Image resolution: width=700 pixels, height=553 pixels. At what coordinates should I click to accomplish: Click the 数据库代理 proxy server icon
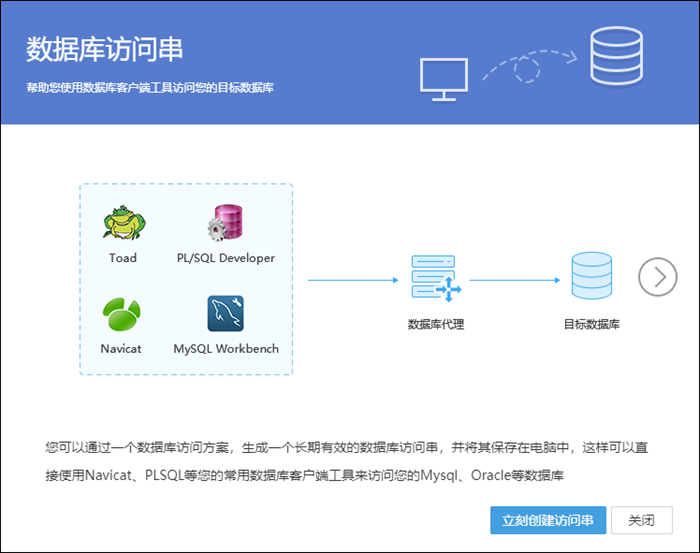coord(435,278)
